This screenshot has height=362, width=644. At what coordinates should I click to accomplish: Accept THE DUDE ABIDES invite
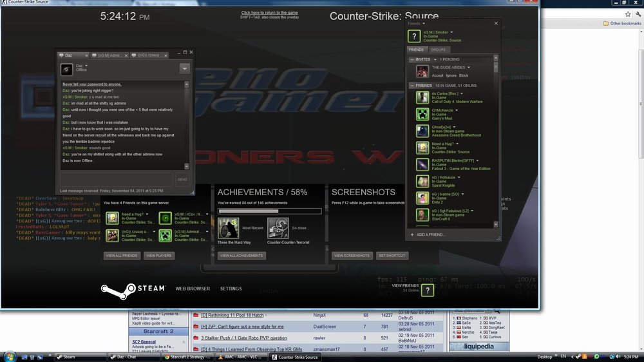pyautogui.click(x=437, y=75)
